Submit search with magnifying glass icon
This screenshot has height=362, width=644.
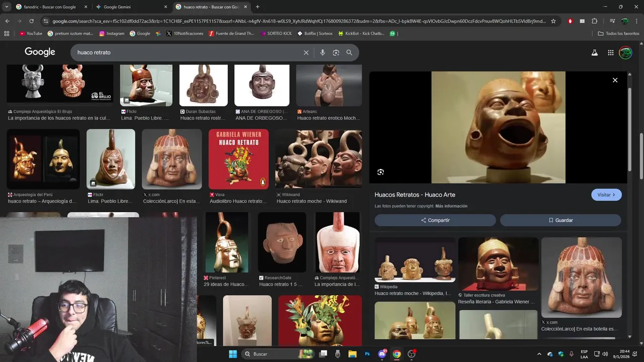click(x=349, y=52)
